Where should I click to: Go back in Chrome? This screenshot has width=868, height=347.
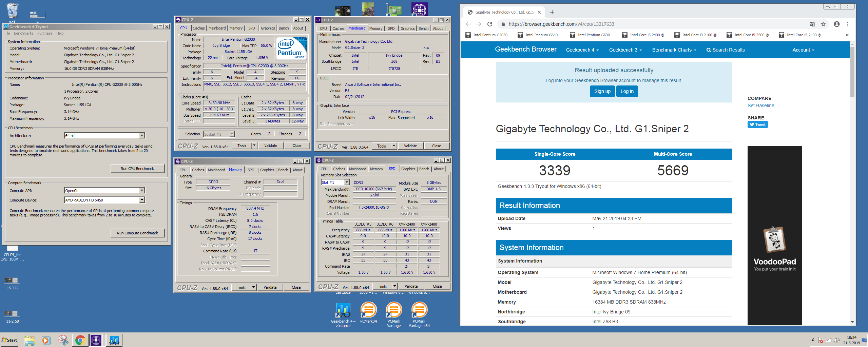coord(468,24)
